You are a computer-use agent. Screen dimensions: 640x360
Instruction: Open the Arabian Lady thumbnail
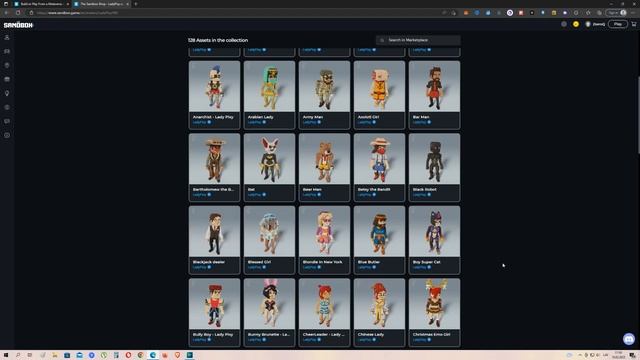click(269, 87)
